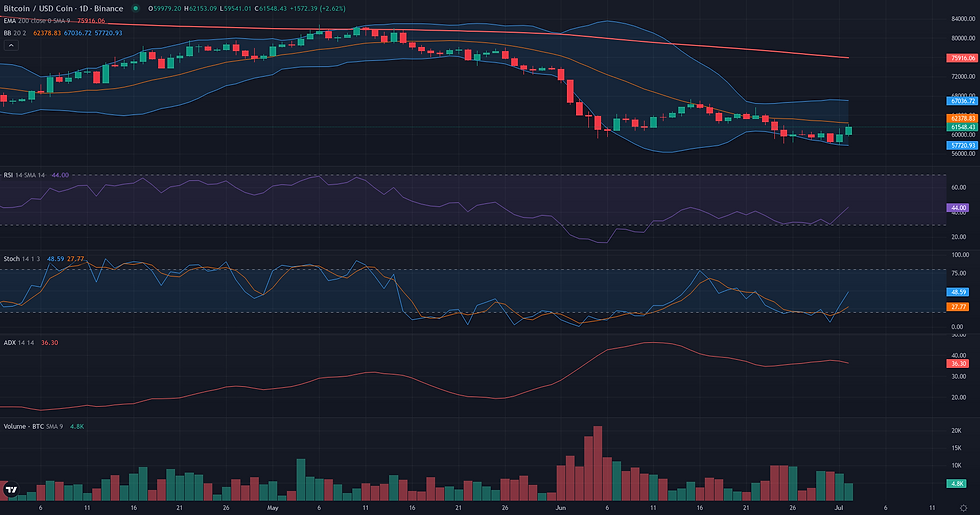The height and width of the screenshot is (515, 980).
Task: Open the Bitcoin / USD Coin symbol title
Action: [x=63, y=9]
